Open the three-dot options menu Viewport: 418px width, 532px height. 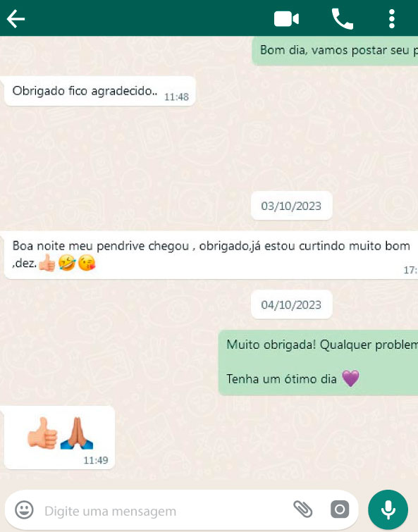391,18
